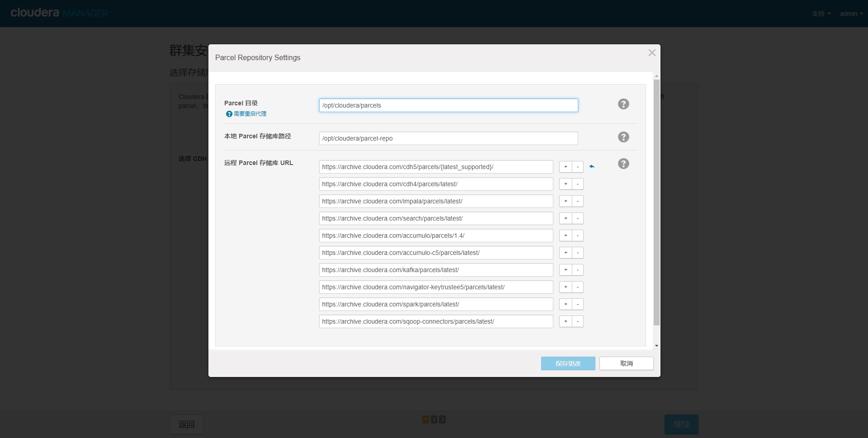This screenshot has height=438, width=868.
Task: Add a row after the kafka parcels URL
Action: 566,270
